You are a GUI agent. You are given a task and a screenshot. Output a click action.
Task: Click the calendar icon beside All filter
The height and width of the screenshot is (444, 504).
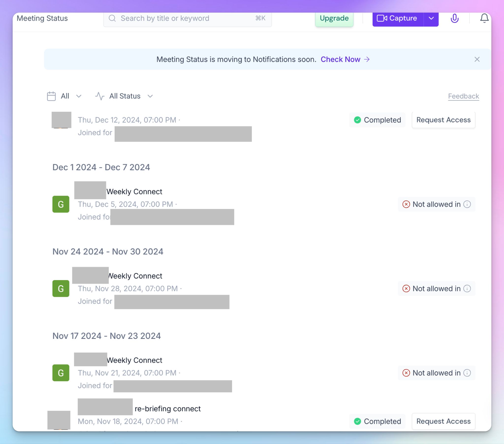tap(51, 96)
